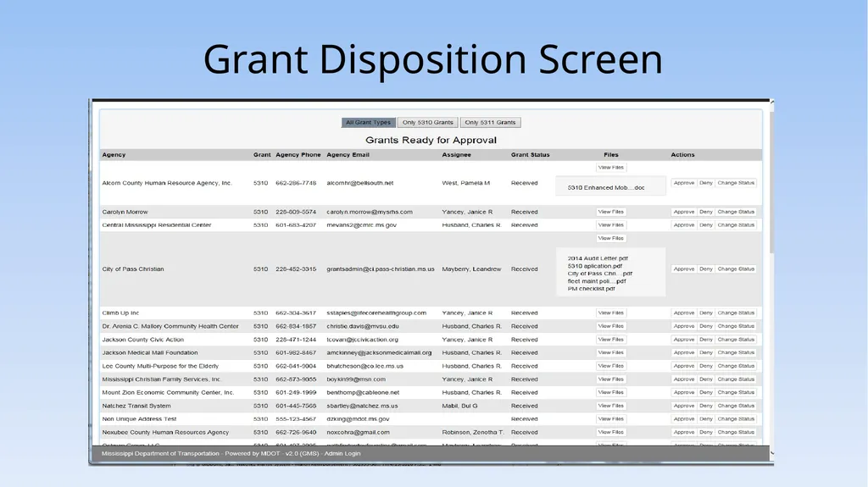Click email carolyn.morrow@mysrhs.com
The width and height of the screenshot is (868, 487).
(x=370, y=212)
